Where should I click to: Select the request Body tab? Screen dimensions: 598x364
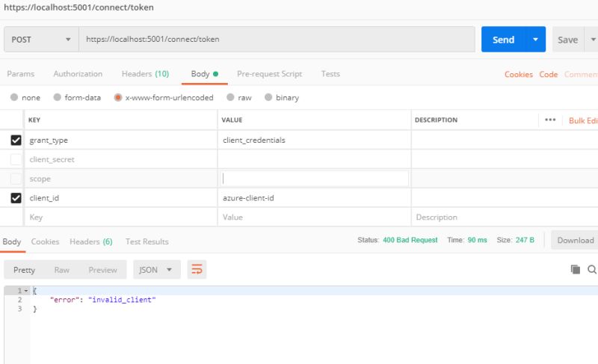(x=204, y=74)
